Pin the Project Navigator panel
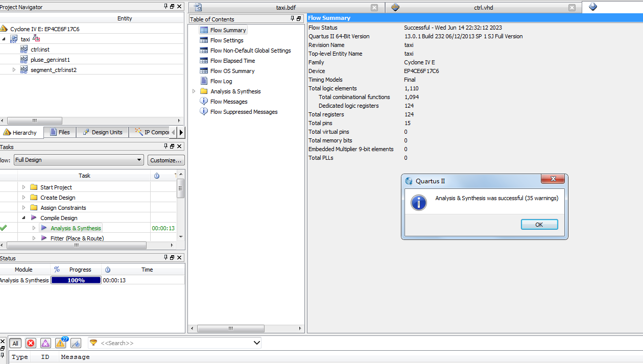 [165, 7]
